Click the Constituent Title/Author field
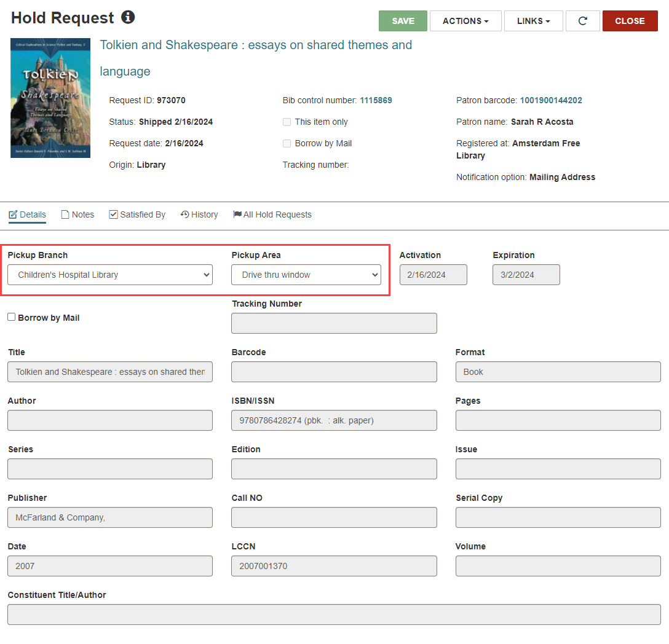The image size is (669, 644). point(334,615)
